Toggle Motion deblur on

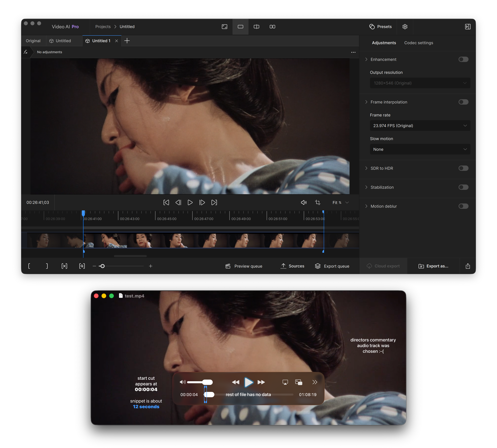tap(463, 206)
